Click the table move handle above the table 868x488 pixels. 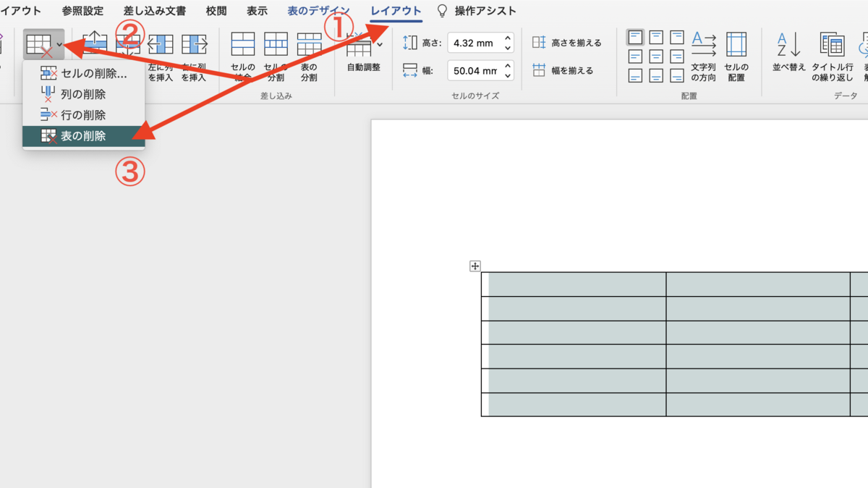[x=475, y=266]
